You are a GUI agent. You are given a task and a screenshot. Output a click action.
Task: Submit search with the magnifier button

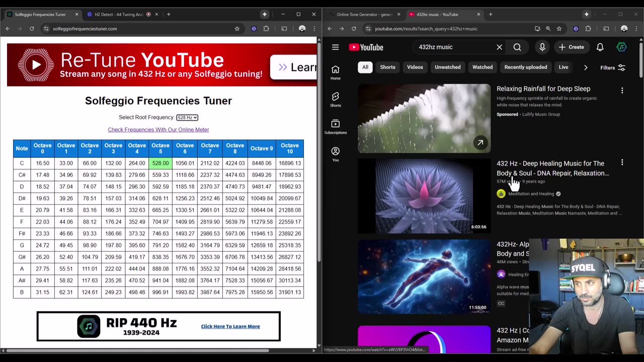pos(517,47)
